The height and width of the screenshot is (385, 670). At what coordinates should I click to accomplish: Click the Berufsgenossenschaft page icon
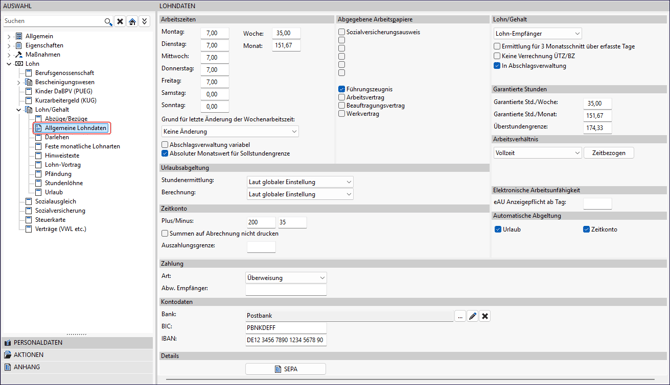pyautogui.click(x=29, y=73)
